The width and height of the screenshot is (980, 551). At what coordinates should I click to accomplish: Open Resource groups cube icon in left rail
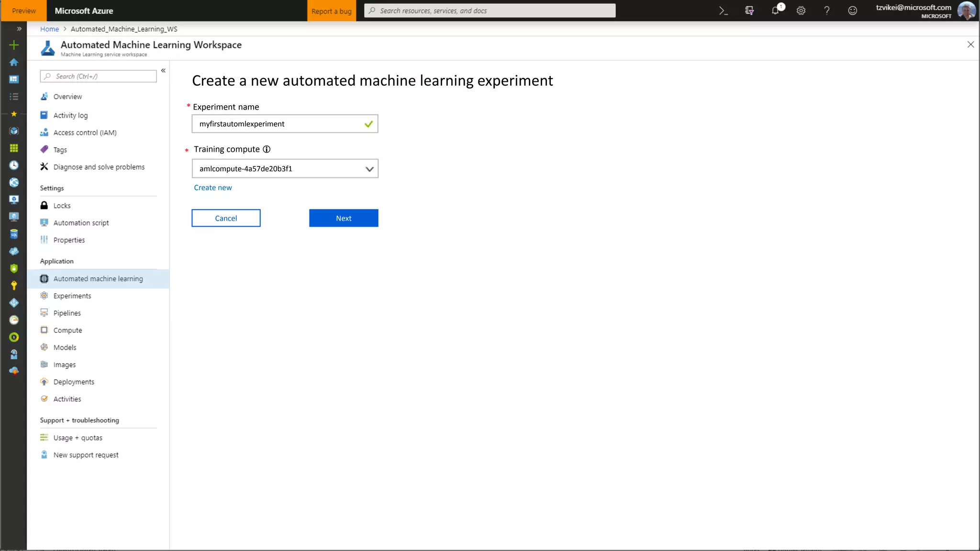14,131
